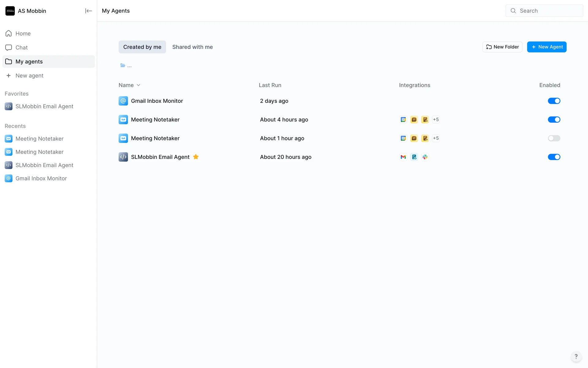Disable the Gmail Inbox Monitor agent toggle
The width and height of the screenshot is (588, 368).
554,101
